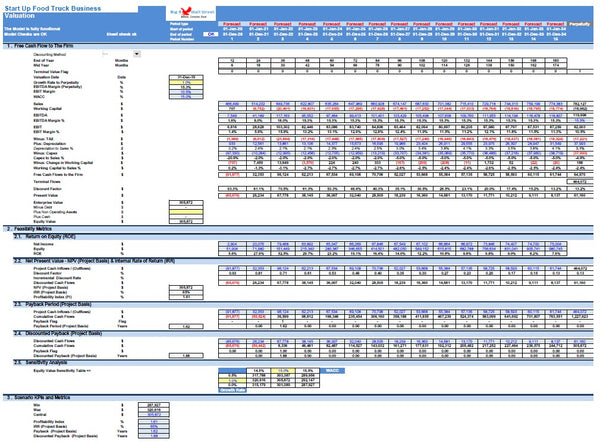Click the EBITDA Margin (Perpetuity) input cell

186,87
